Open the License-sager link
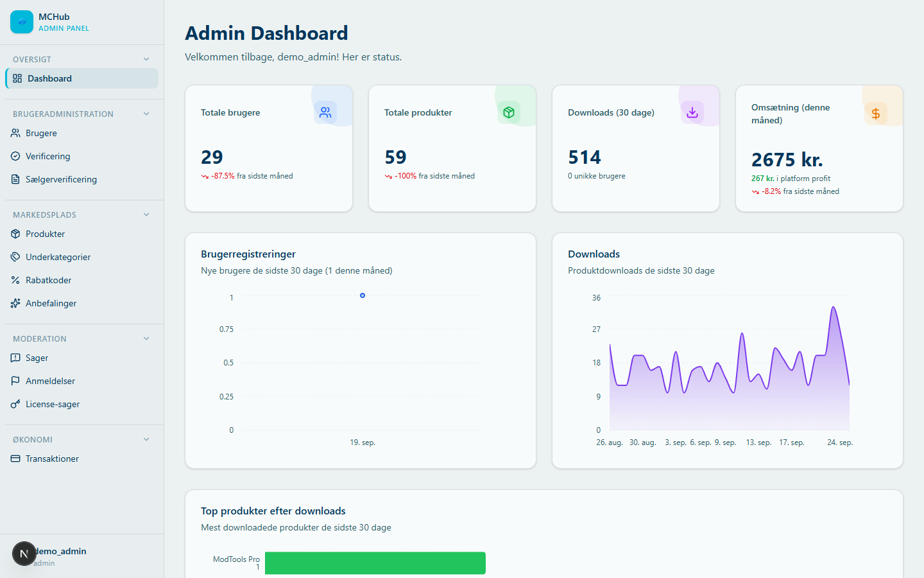 (81, 404)
